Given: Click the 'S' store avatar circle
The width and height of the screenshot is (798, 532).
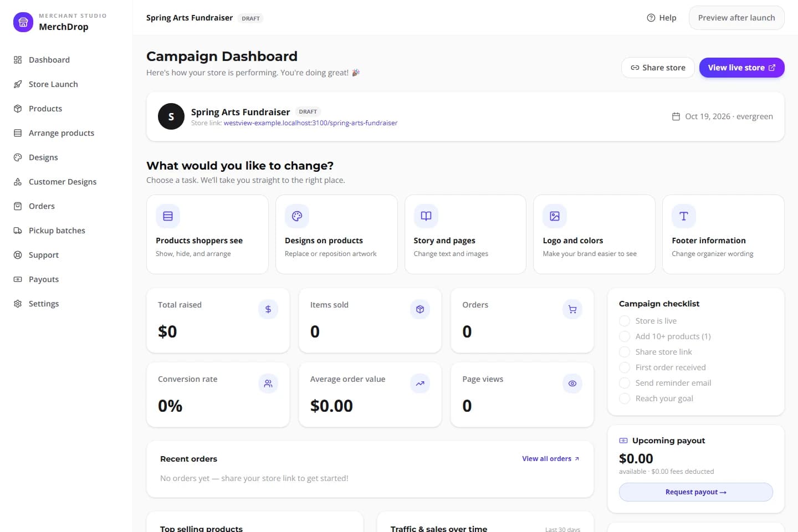Looking at the screenshot, I should tap(171, 116).
